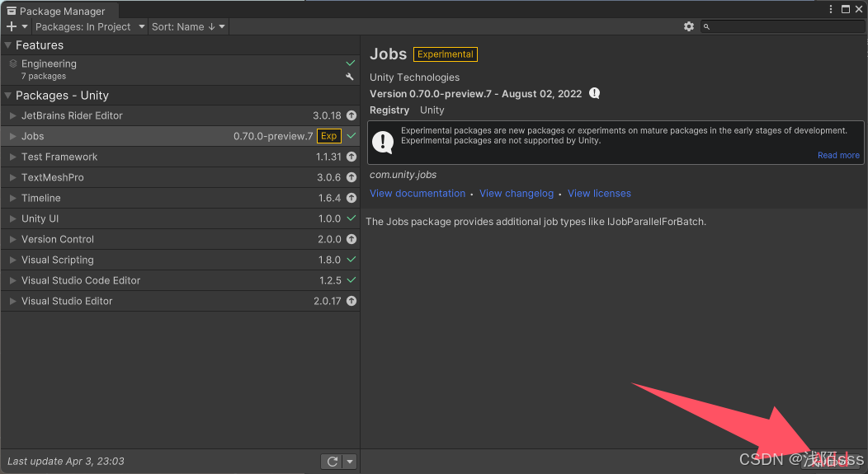
Task: Open the add package dropdown arrow
Action: point(25,26)
